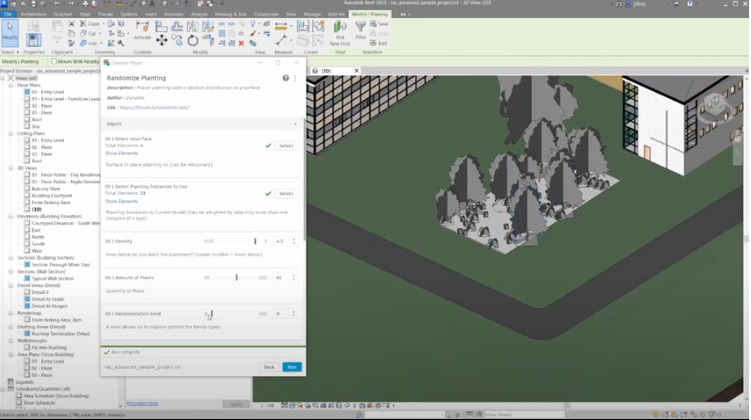Close the {3D} view tab
Image resolution: width=751 pixels, height=420 pixels.
click(x=356, y=71)
